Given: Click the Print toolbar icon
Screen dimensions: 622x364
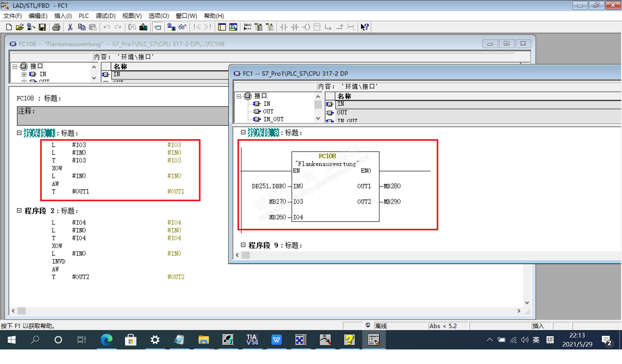Looking at the screenshot, I should tap(56, 27).
